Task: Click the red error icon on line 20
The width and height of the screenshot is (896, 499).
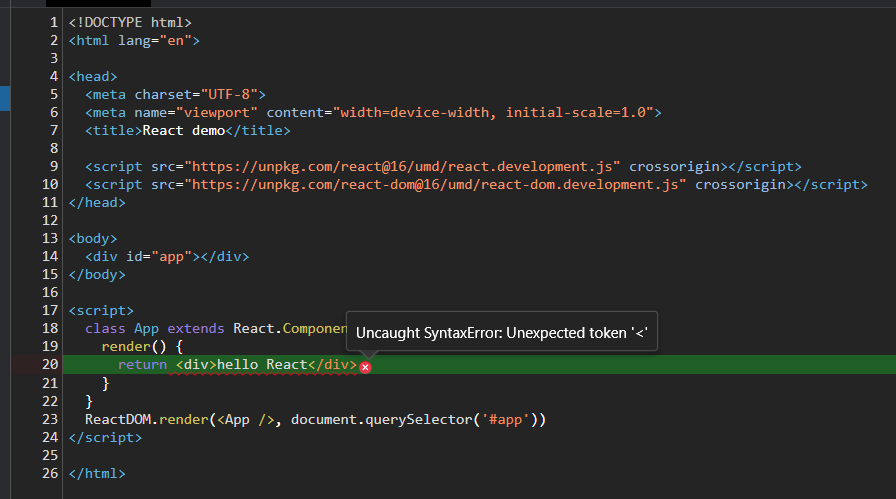Action: 365,368
